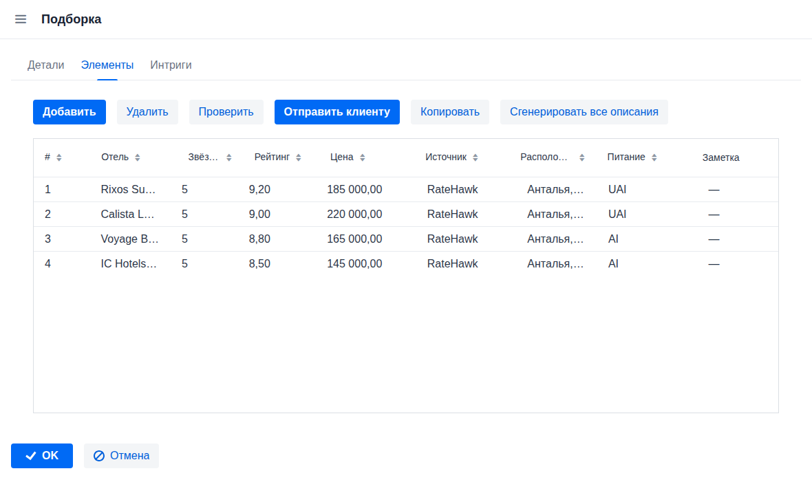Switch to the Детали tab
The image size is (812, 504).
pyautogui.click(x=45, y=65)
